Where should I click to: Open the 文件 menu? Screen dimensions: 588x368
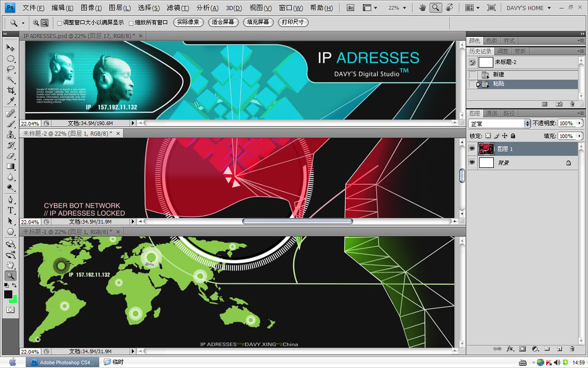tap(33, 8)
